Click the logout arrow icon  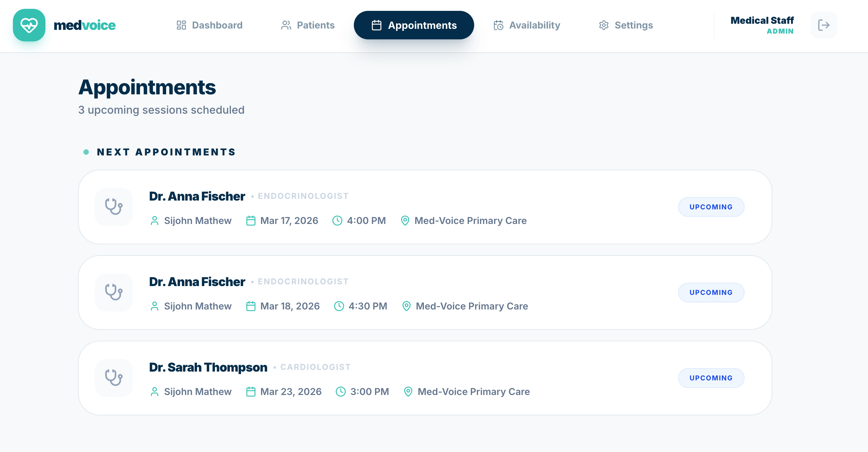click(824, 25)
